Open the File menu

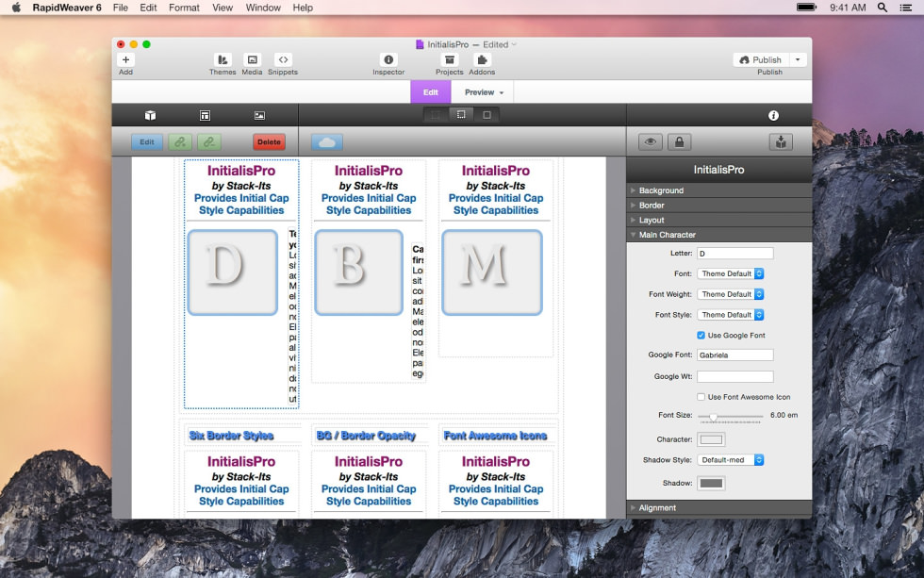pyautogui.click(x=121, y=8)
